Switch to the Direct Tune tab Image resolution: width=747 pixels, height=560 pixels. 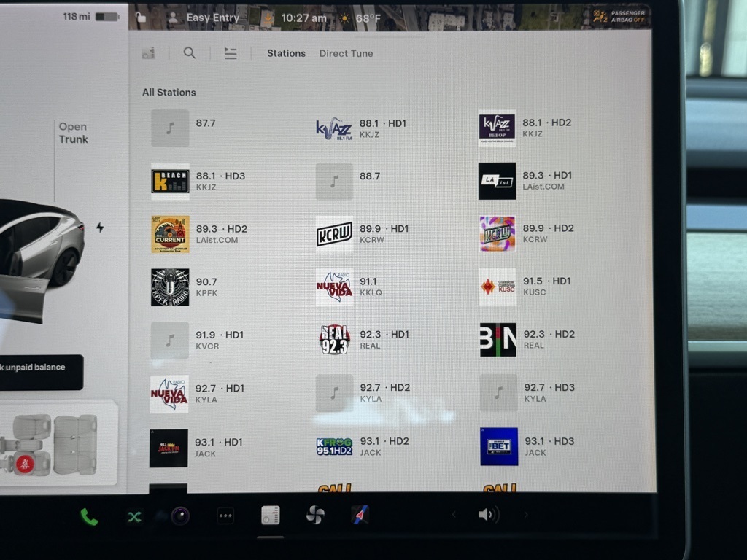pyautogui.click(x=346, y=53)
